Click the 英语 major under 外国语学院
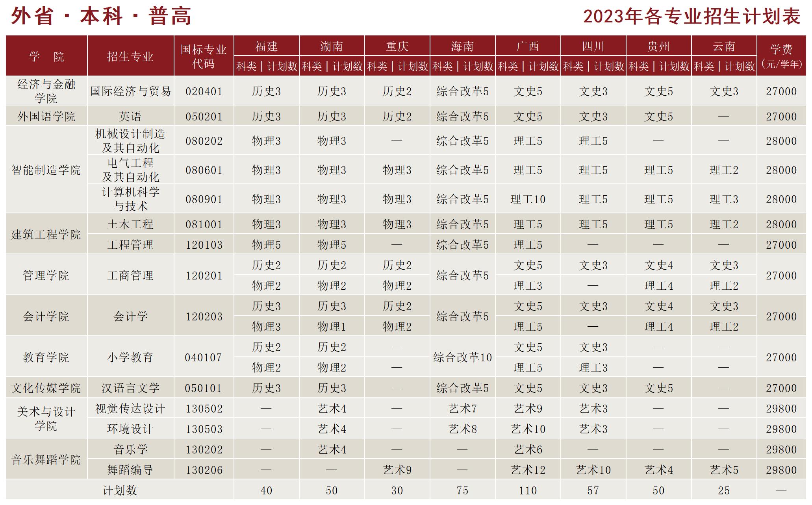 click(x=130, y=115)
